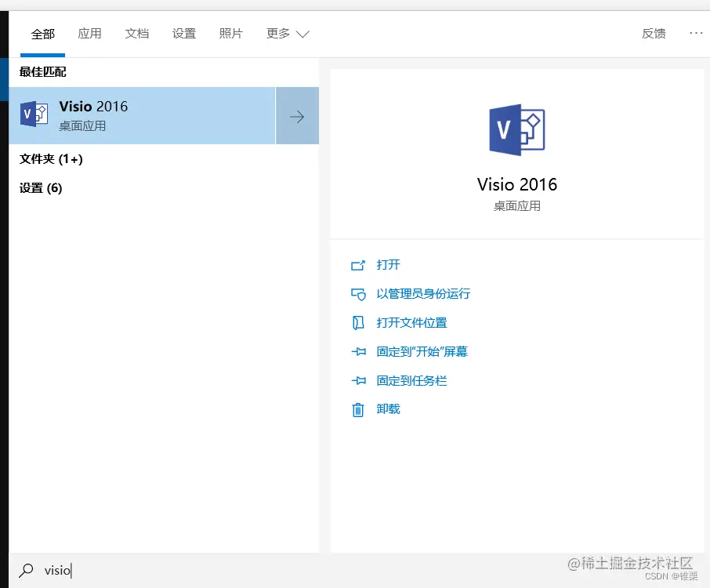Choose 固定到任务栏

411,380
